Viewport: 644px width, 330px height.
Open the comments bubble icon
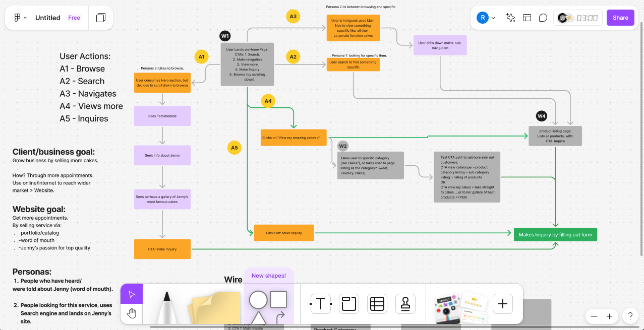(543, 18)
